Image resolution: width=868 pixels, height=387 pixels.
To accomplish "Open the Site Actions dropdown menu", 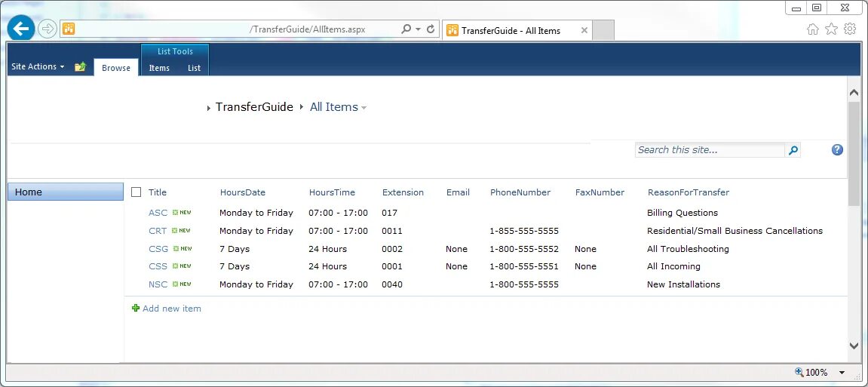I will [x=38, y=66].
